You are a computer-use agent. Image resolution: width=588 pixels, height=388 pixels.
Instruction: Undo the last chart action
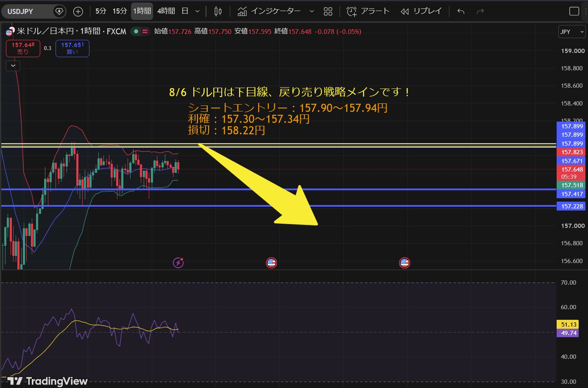click(461, 11)
